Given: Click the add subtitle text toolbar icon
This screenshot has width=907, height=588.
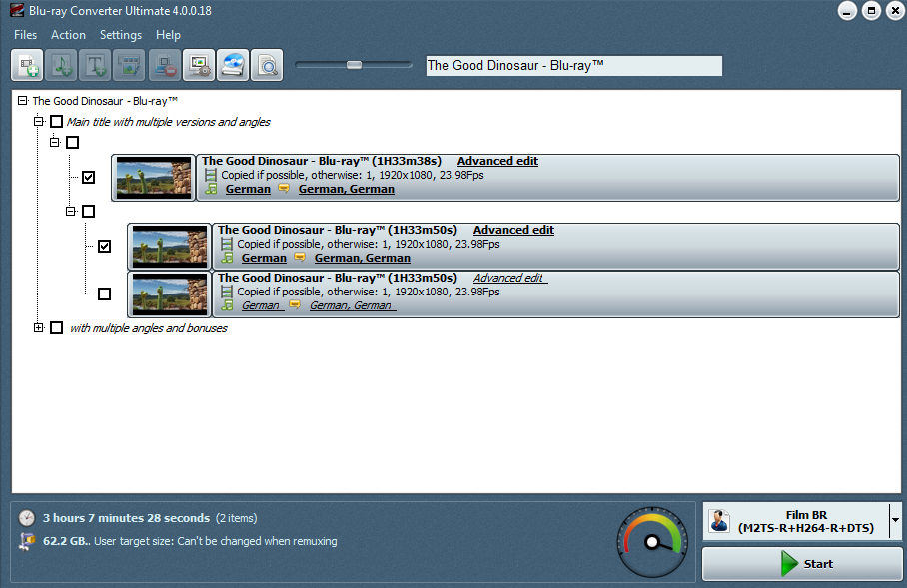Looking at the screenshot, I should click(x=96, y=65).
